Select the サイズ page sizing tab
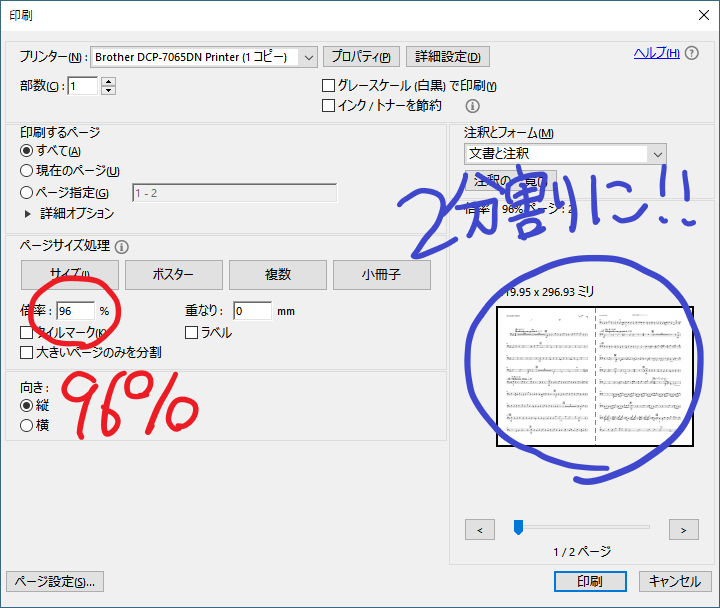The width and height of the screenshot is (720, 608). (70, 275)
